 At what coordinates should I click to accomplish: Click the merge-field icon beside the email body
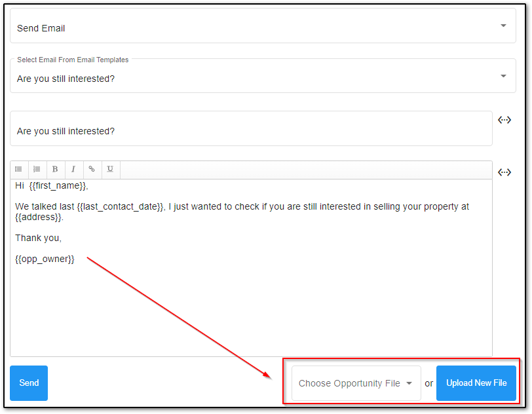tap(504, 172)
